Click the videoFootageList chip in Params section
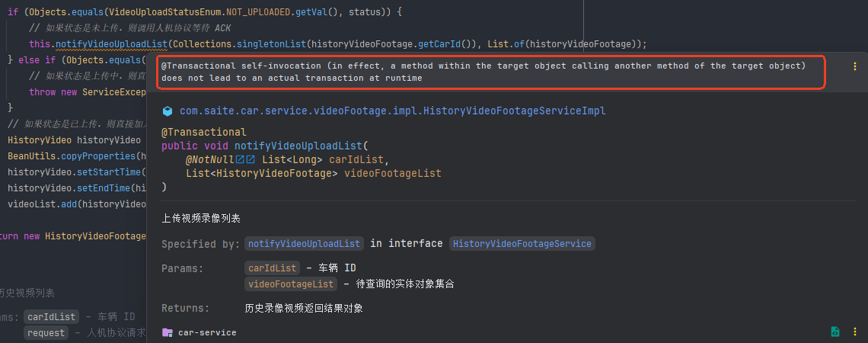The image size is (868, 343). click(291, 284)
